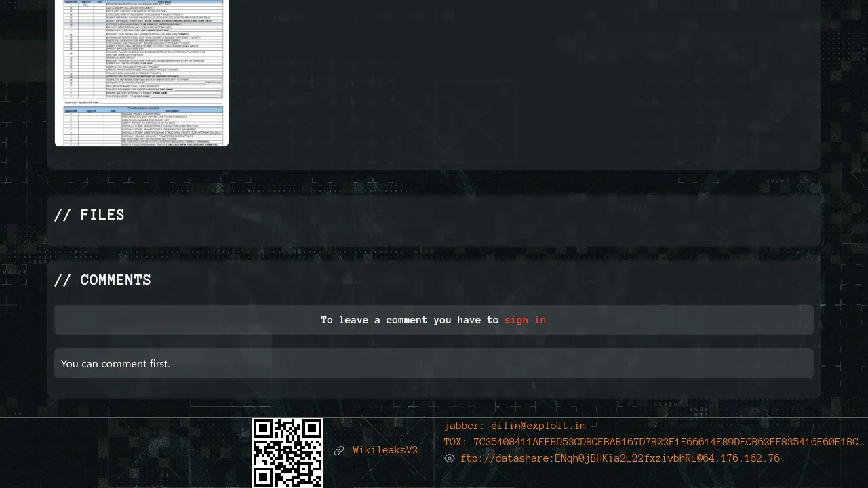Click the // COMMENTS section heading

pos(102,280)
